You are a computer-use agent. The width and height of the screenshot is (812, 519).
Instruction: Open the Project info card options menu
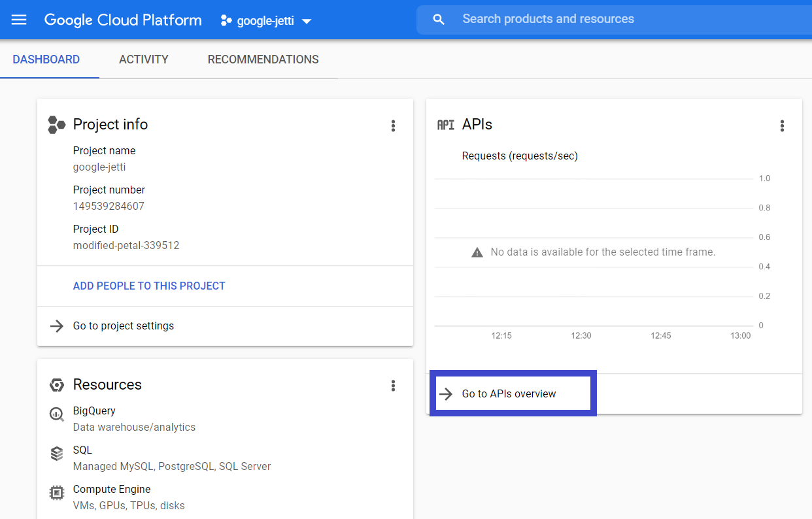coord(393,126)
